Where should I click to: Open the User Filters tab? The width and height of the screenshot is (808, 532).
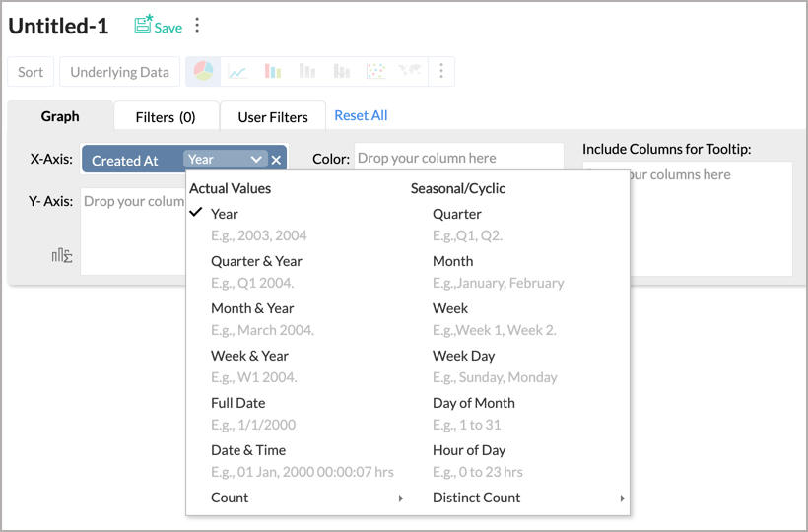pos(273,117)
